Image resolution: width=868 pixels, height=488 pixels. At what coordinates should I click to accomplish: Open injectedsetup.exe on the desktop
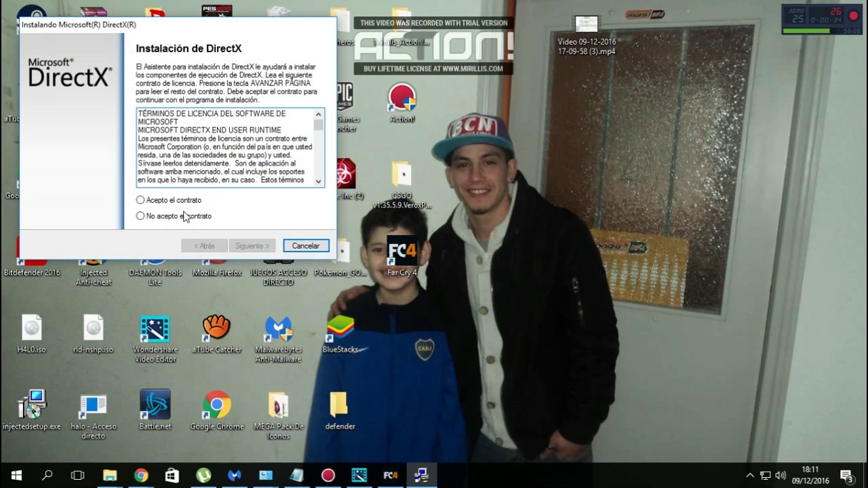tap(32, 410)
